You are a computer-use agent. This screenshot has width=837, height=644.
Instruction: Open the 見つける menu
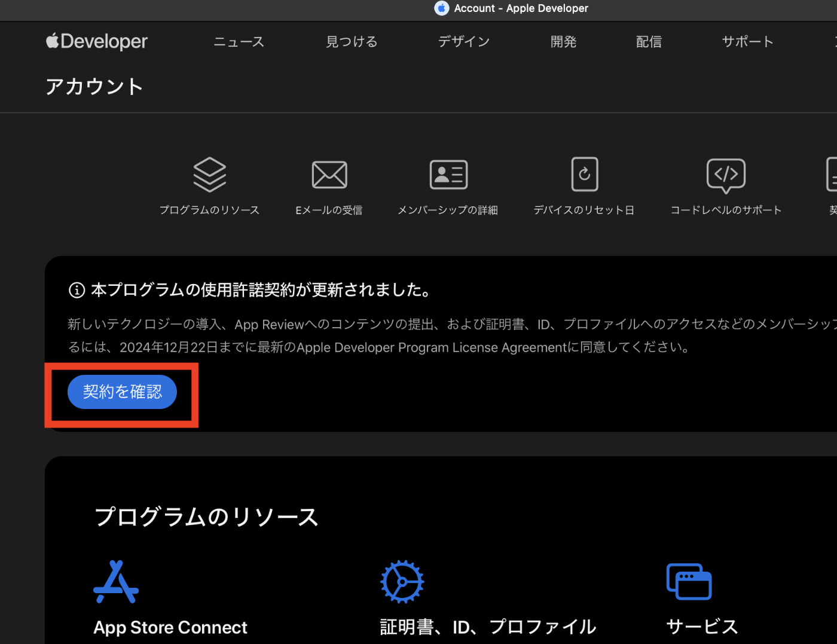pos(352,42)
